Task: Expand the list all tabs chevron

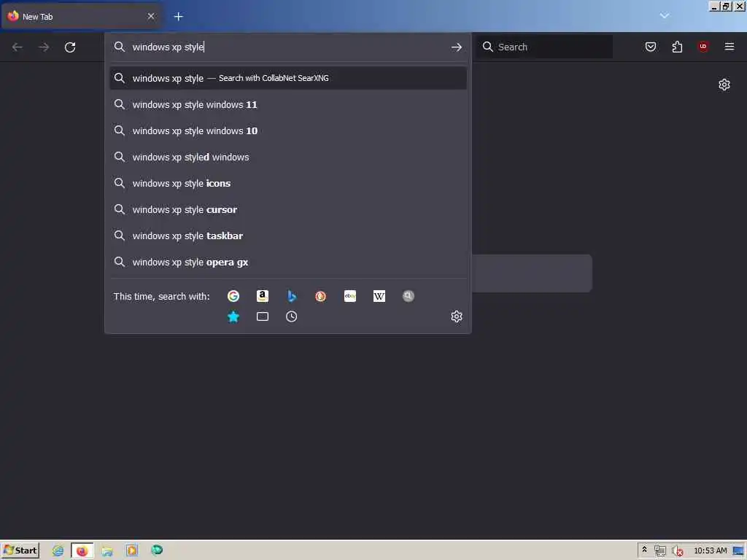Action: click(x=664, y=16)
